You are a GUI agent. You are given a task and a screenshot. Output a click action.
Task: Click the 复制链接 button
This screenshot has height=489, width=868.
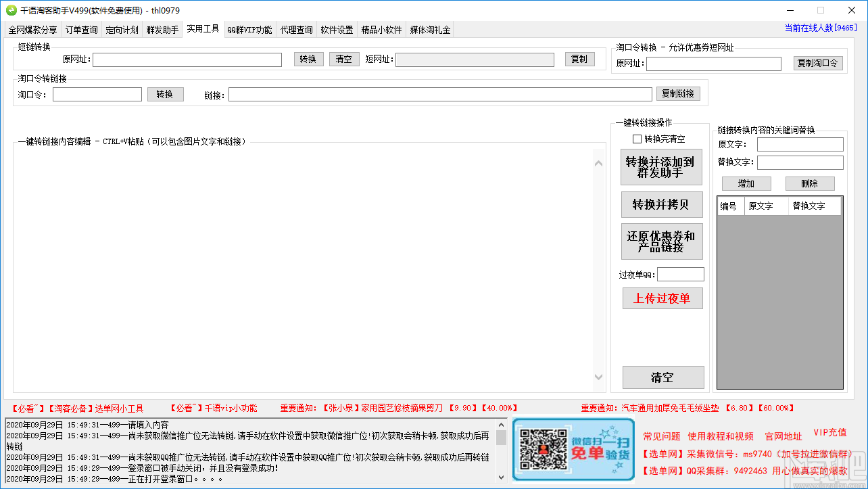[678, 94]
